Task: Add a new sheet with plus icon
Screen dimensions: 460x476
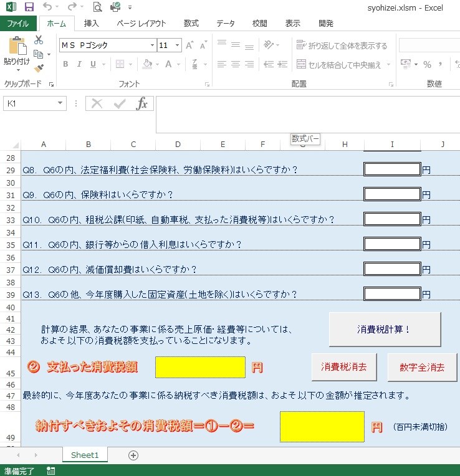Action: coord(133,455)
